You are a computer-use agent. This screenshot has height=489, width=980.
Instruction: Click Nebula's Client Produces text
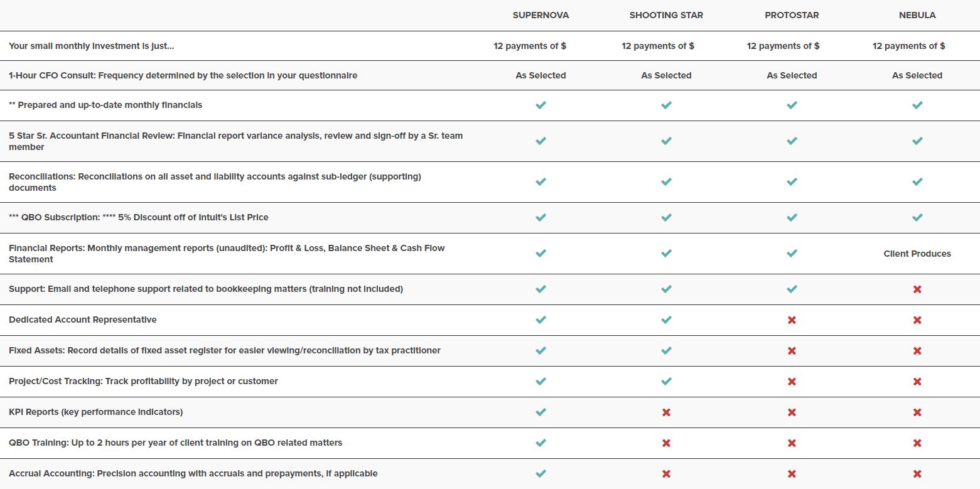[x=917, y=254]
